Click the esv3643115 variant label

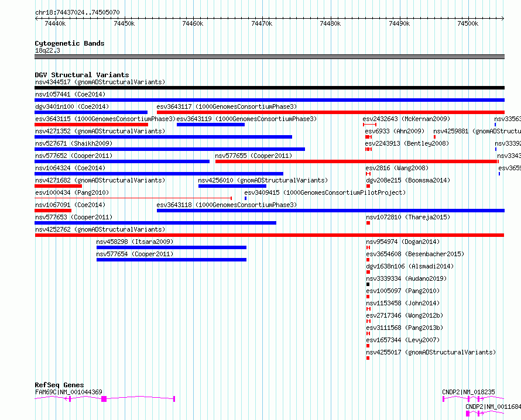pos(105,119)
